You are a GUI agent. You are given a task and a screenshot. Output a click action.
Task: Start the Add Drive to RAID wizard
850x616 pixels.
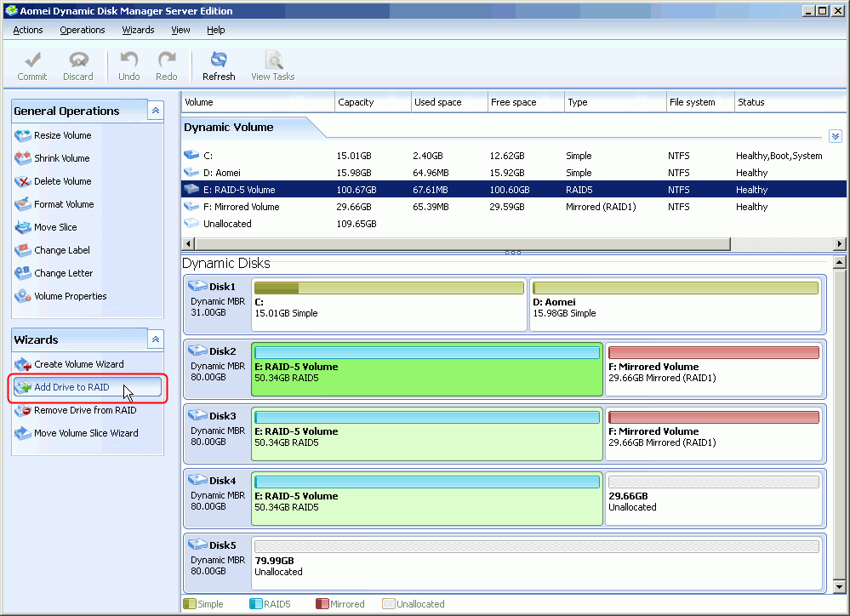[74, 386]
